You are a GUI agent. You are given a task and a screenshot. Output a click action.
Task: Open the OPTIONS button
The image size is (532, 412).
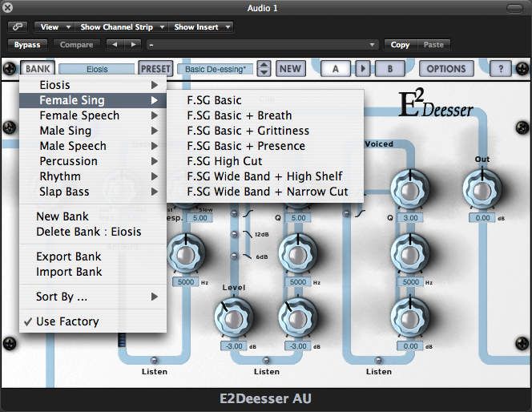[446, 69]
